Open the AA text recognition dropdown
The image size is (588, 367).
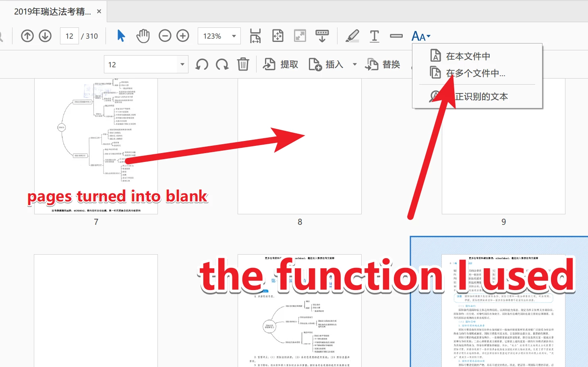pos(421,36)
